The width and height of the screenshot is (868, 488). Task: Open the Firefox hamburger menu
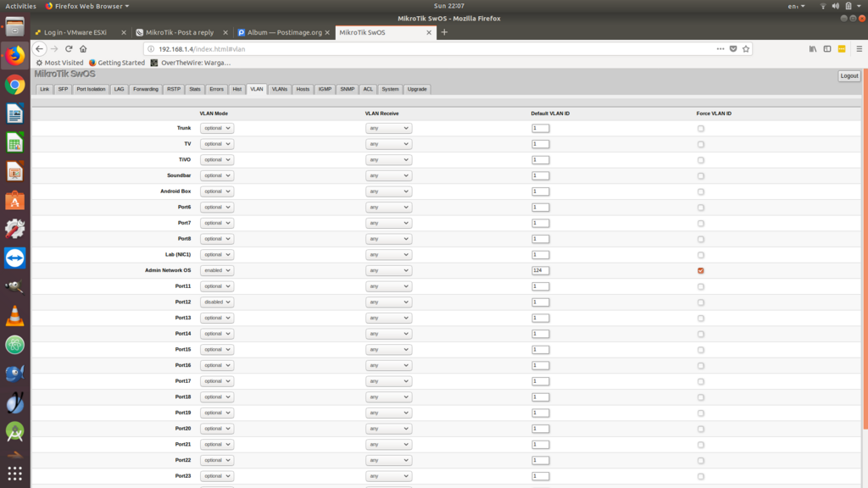[860, 48]
